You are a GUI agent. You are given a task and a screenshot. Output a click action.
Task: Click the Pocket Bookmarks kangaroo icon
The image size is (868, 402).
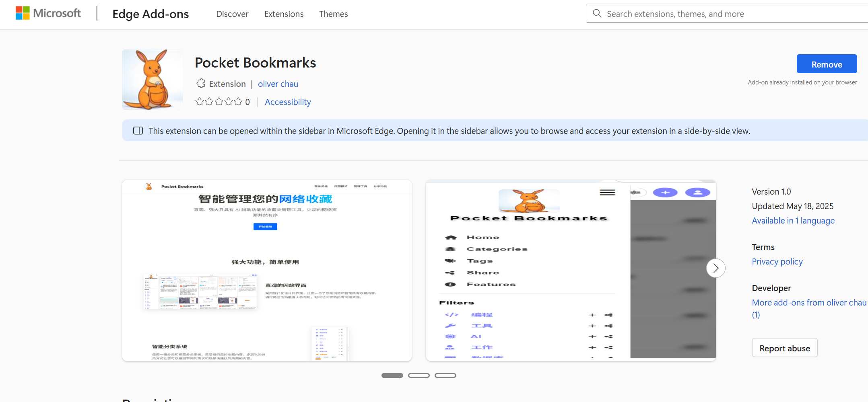pos(153,80)
